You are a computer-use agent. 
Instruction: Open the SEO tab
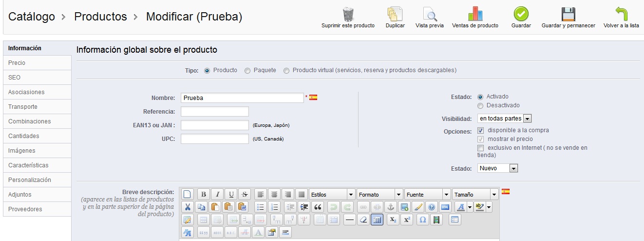tap(37, 78)
